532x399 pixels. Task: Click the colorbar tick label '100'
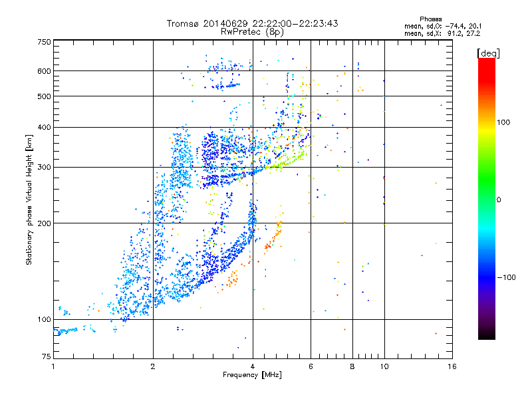pyautogui.click(x=503, y=122)
